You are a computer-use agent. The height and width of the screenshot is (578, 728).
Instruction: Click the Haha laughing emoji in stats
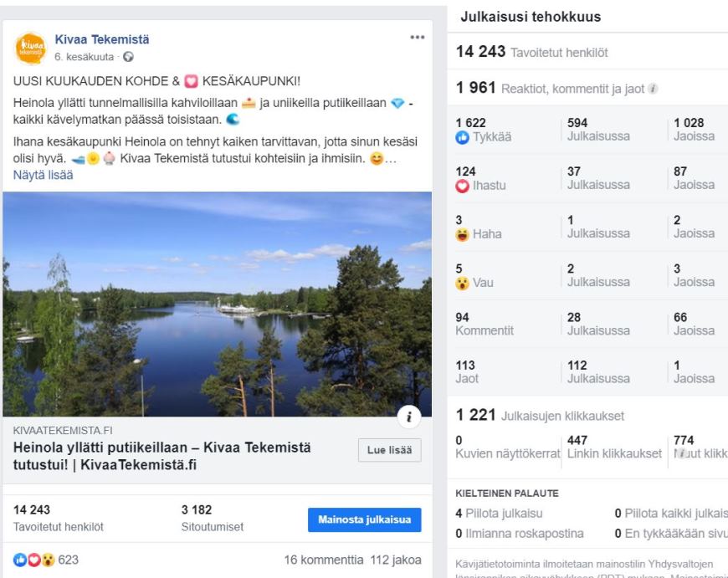point(463,234)
